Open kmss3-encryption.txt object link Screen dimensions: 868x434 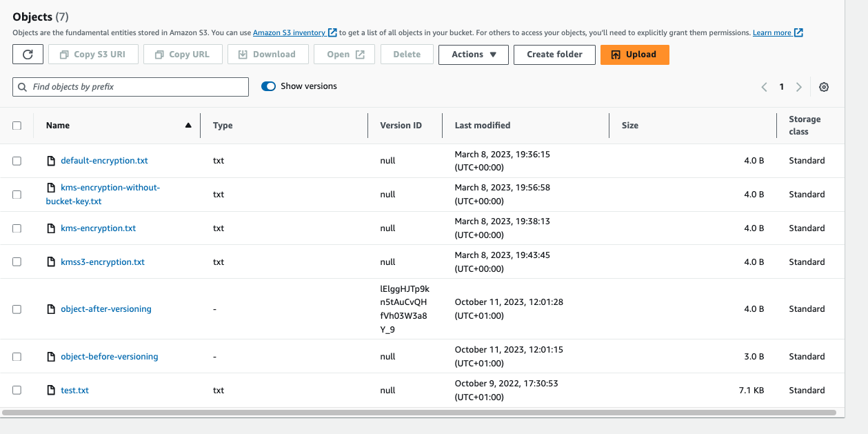point(103,262)
